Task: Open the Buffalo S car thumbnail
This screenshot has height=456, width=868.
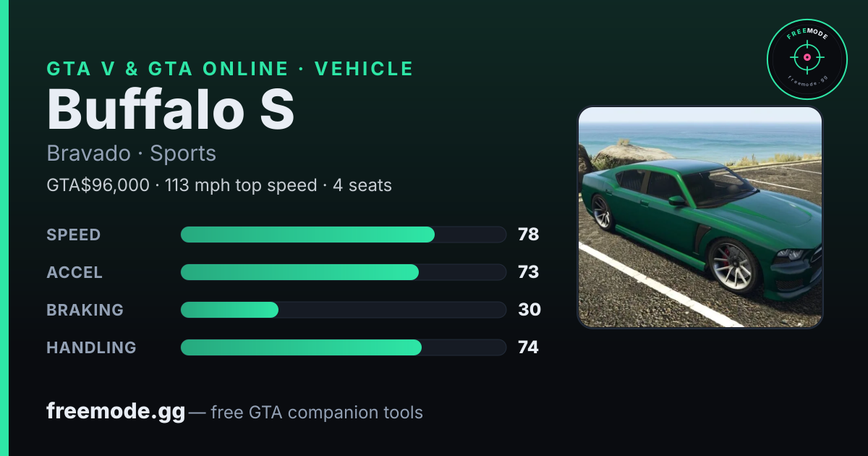Action: [x=700, y=217]
